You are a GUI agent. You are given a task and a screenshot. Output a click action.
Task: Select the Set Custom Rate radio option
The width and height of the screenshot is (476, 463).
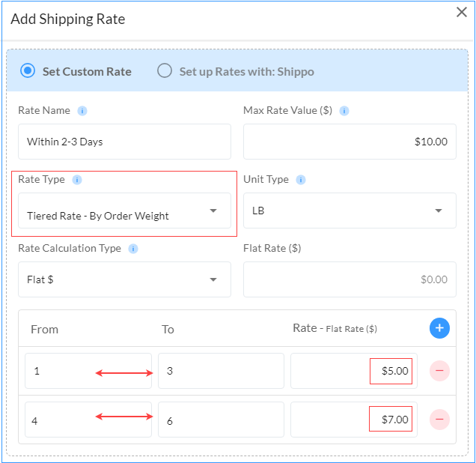(28, 71)
